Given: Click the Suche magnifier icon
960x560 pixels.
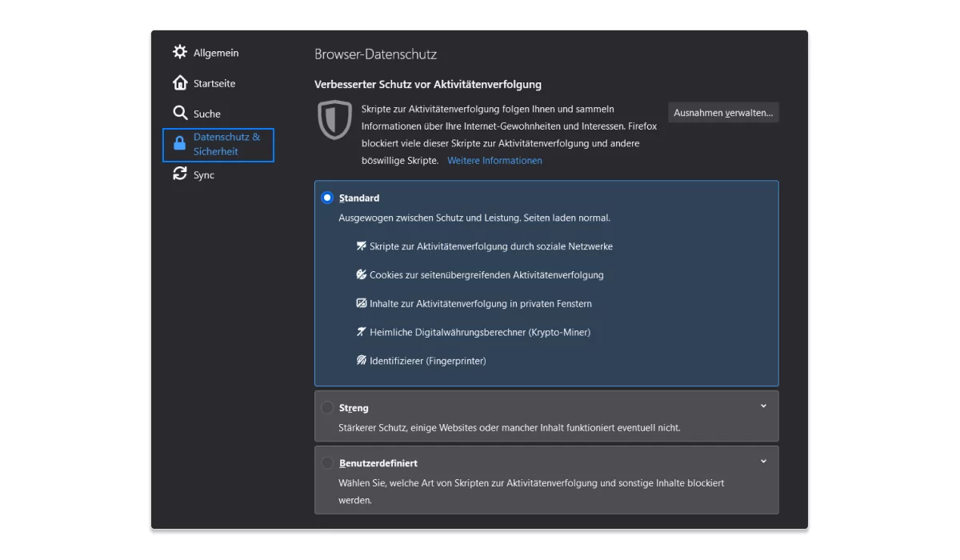Looking at the screenshot, I should point(180,113).
